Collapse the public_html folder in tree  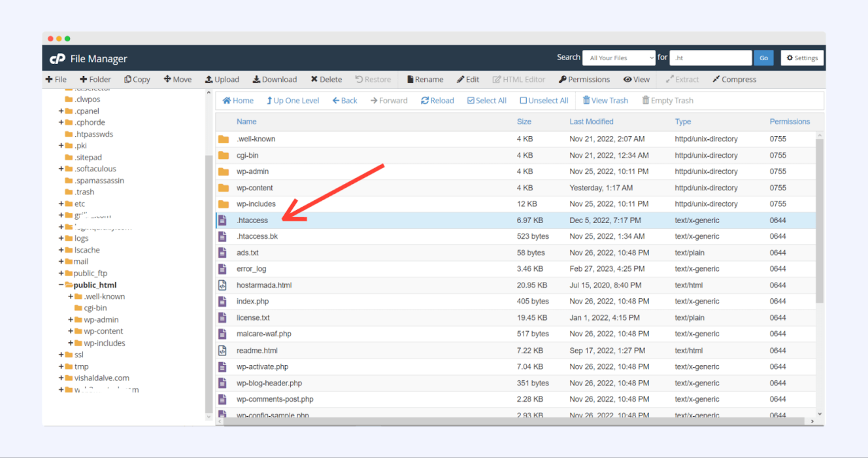click(61, 285)
